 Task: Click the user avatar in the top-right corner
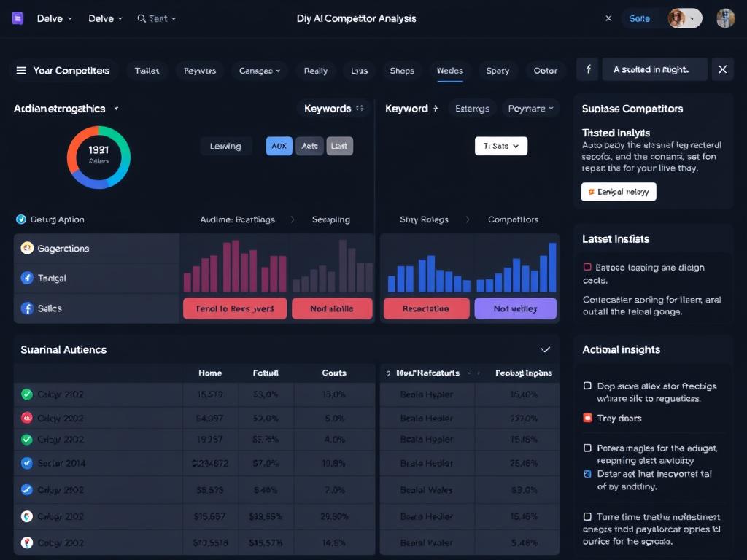725,18
